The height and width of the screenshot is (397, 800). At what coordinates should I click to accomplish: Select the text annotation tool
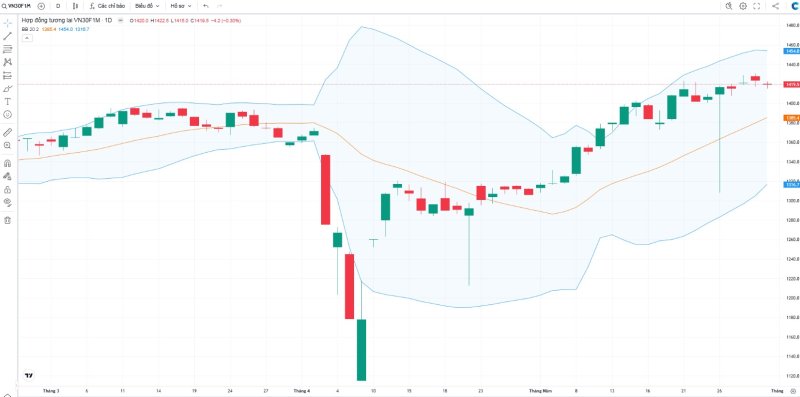point(8,102)
